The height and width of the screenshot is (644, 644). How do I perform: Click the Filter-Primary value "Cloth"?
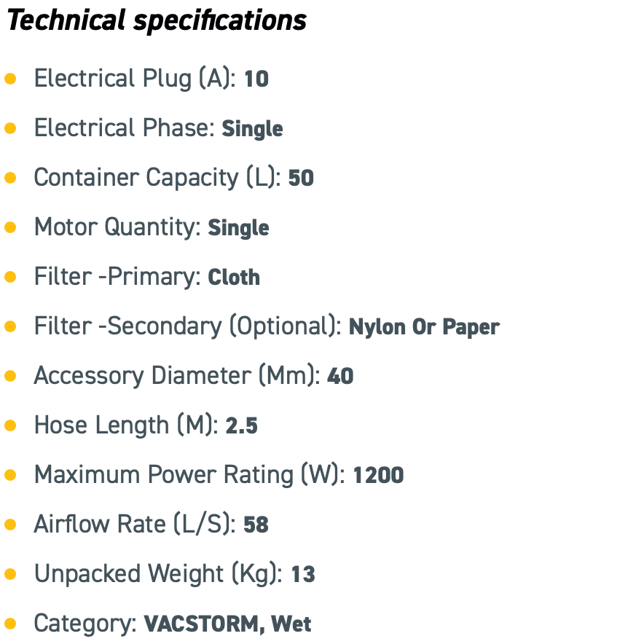click(234, 278)
